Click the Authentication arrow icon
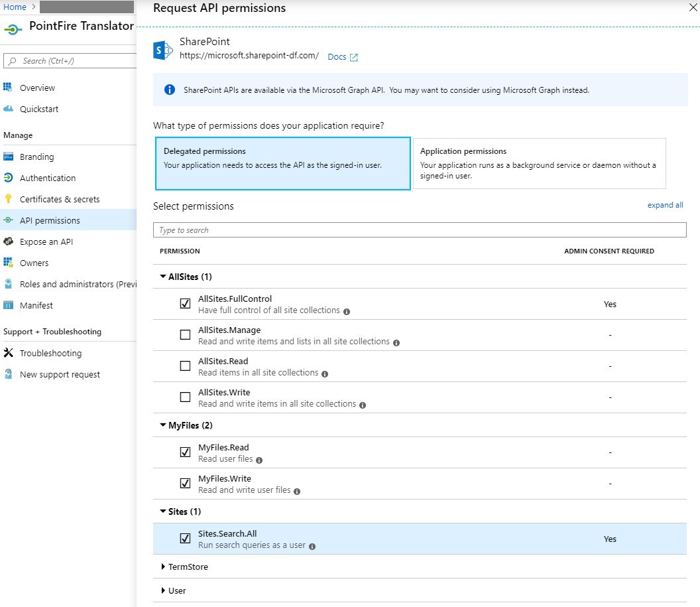 8,177
